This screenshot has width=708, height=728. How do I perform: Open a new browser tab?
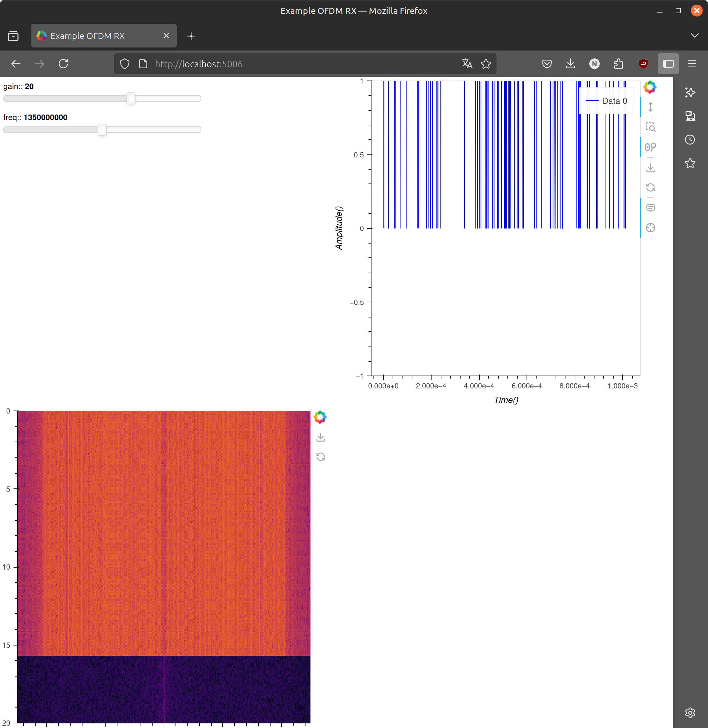(x=191, y=36)
